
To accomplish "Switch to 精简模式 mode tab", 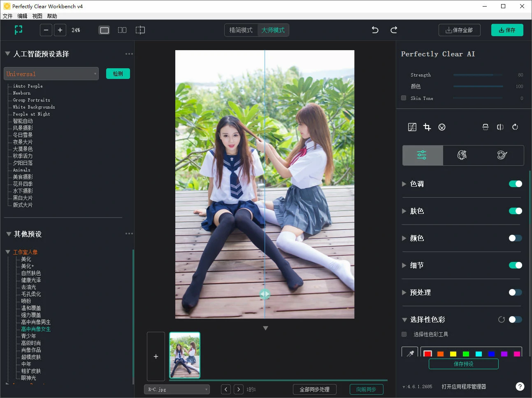I will [241, 30].
